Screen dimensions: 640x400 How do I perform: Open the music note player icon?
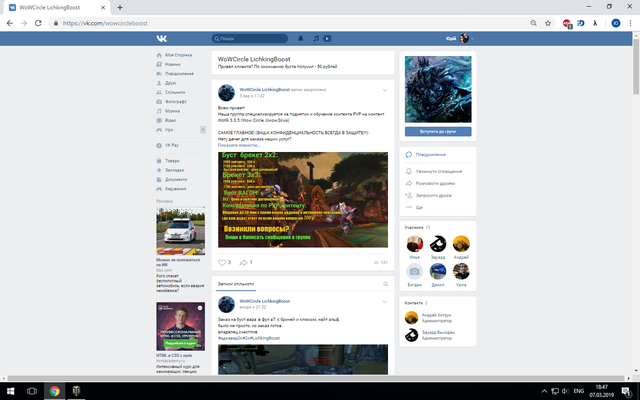(316, 38)
